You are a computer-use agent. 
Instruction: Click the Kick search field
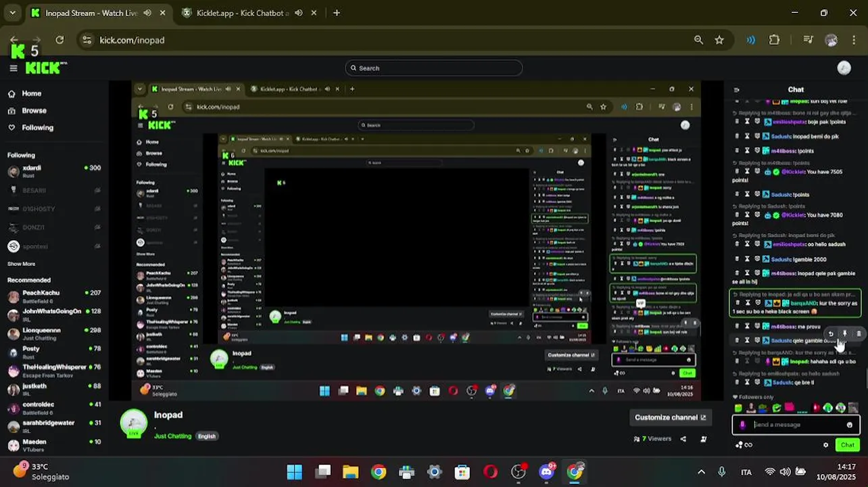(434, 68)
